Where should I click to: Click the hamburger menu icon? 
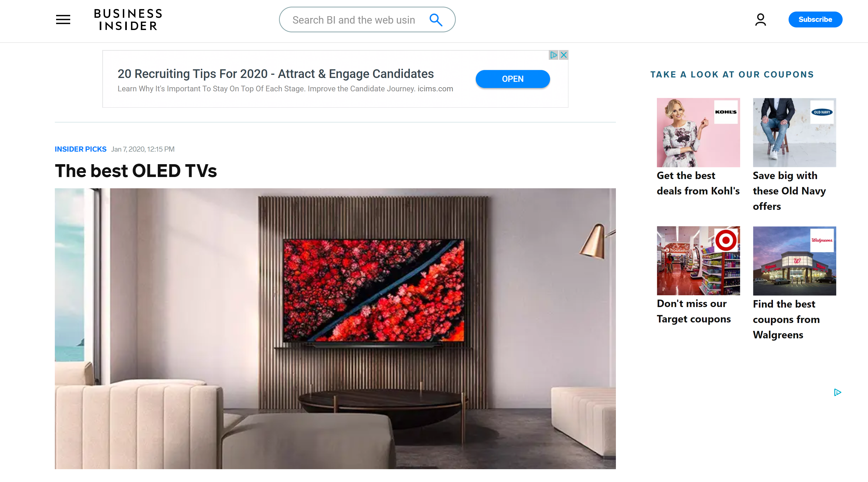[63, 19]
